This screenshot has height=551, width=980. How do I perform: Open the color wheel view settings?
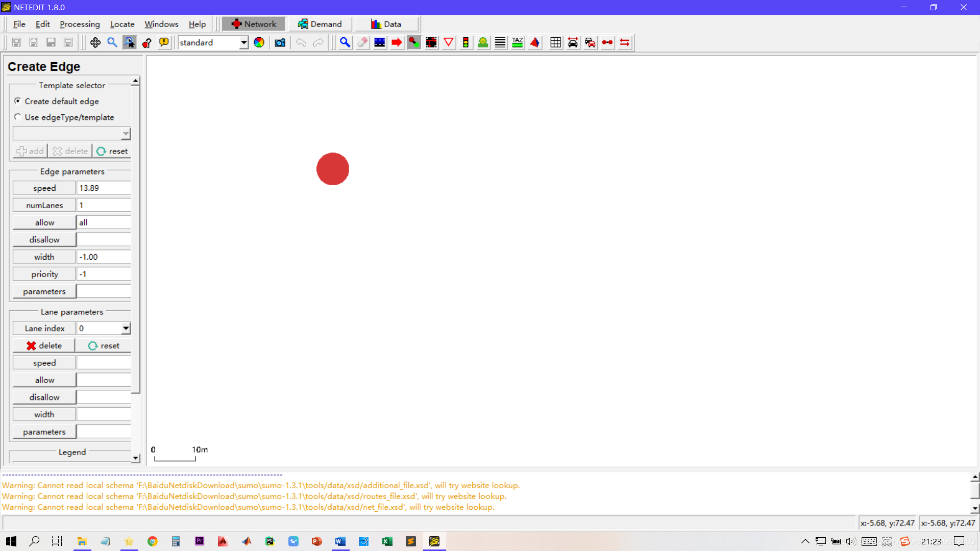(x=259, y=42)
